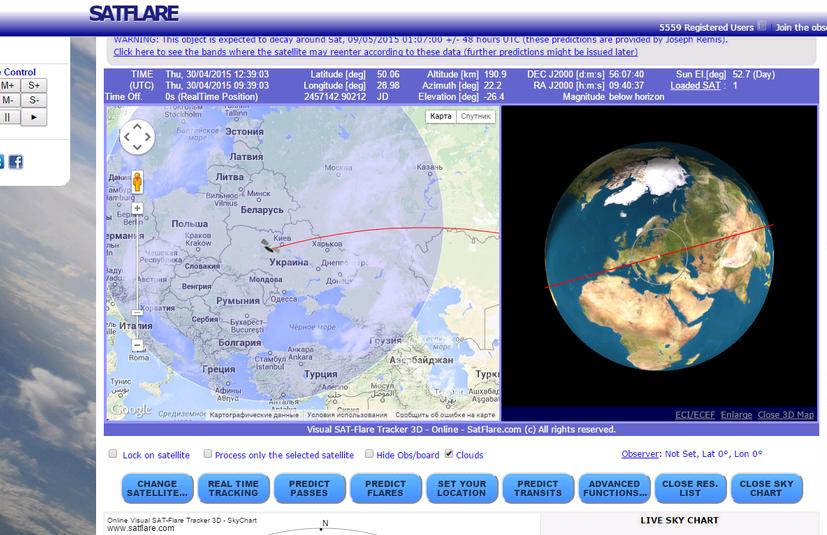The image size is (827, 535).
Task: Uncheck the Clouds checkbox
Action: click(x=449, y=454)
